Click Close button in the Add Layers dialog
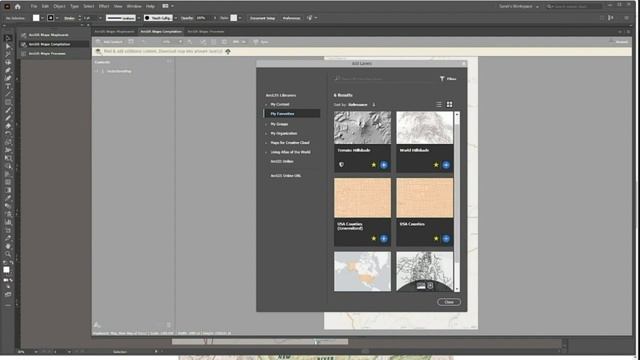Image resolution: width=640 pixels, height=360 pixels. (x=449, y=302)
